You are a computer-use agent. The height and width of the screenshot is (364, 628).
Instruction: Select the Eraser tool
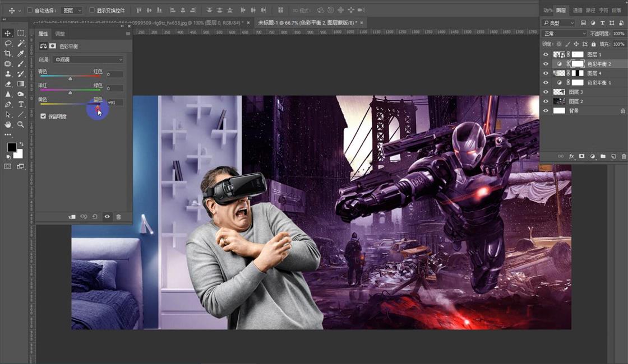point(8,83)
